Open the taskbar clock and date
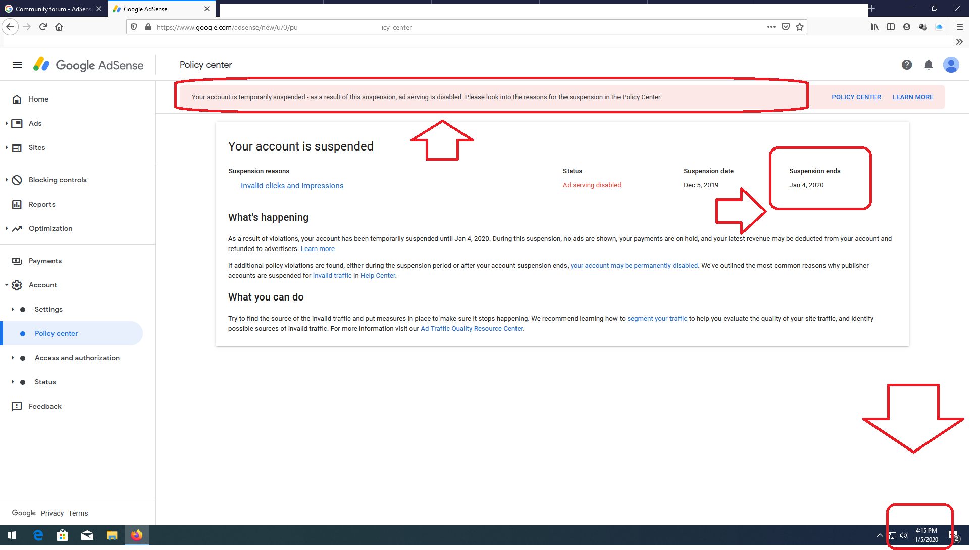This screenshot has width=980, height=550. [926, 535]
